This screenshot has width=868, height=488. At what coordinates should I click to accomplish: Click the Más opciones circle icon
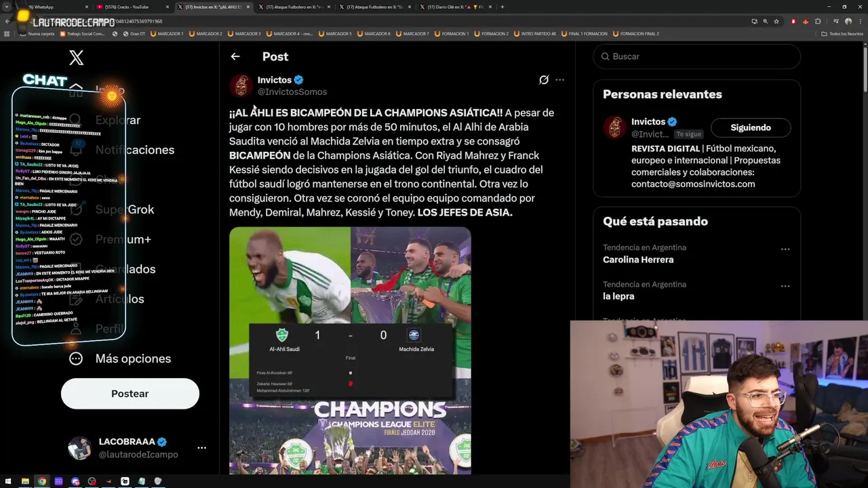(76, 359)
